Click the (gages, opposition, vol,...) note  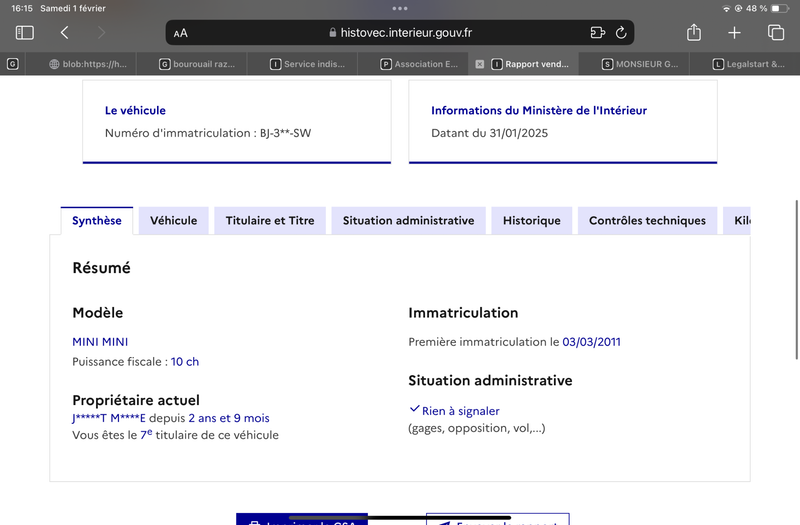click(x=477, y=428)
